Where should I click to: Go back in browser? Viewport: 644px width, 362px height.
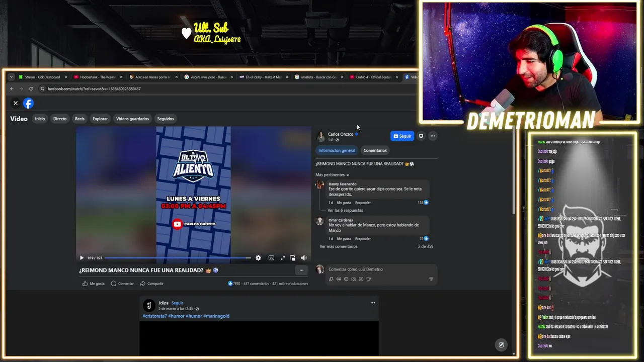pyautogui.click(x=12, y=89)
